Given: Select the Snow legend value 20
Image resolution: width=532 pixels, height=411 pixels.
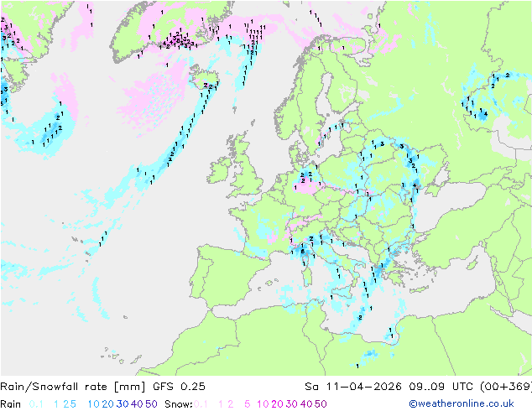Looking at the screenshot, I should point(277,404).
